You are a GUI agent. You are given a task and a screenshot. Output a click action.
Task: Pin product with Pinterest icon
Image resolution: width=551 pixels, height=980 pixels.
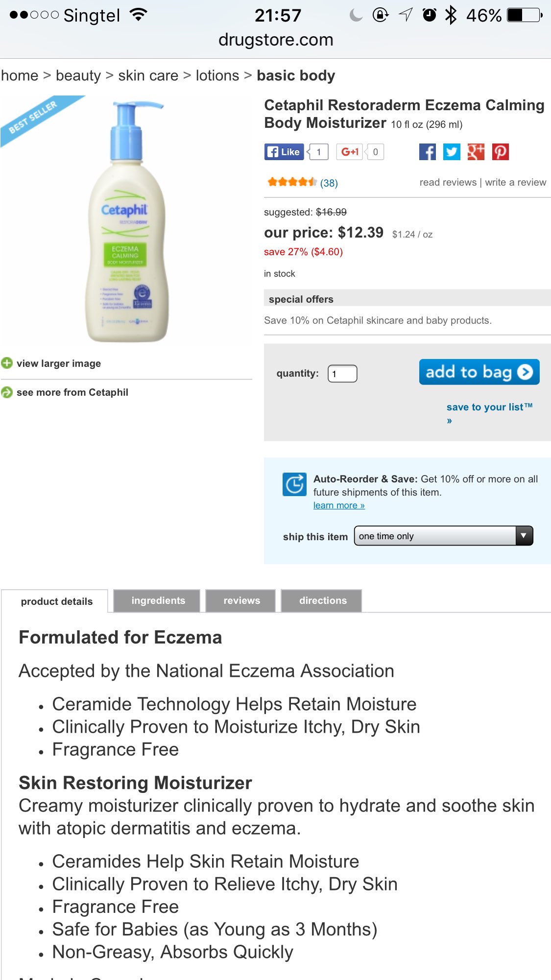pyautogui.click(x=500, y=152)
